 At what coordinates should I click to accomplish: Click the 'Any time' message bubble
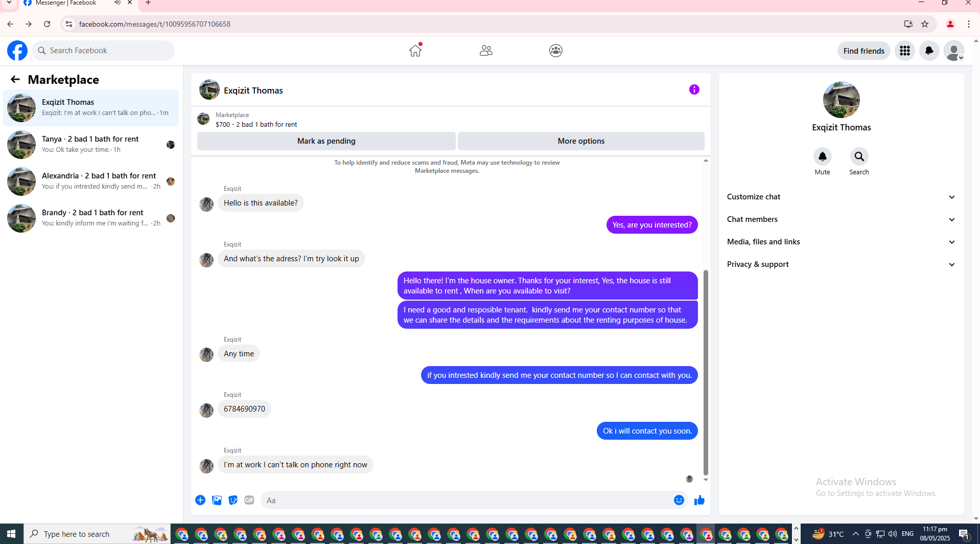coord(239,354)
